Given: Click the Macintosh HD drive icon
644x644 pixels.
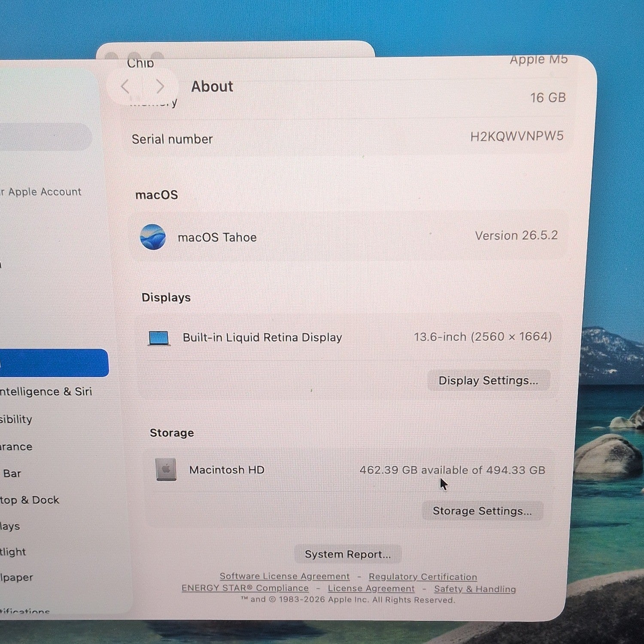Looking at the screenshot, I should pyautogui.click(x=166, y=469).
